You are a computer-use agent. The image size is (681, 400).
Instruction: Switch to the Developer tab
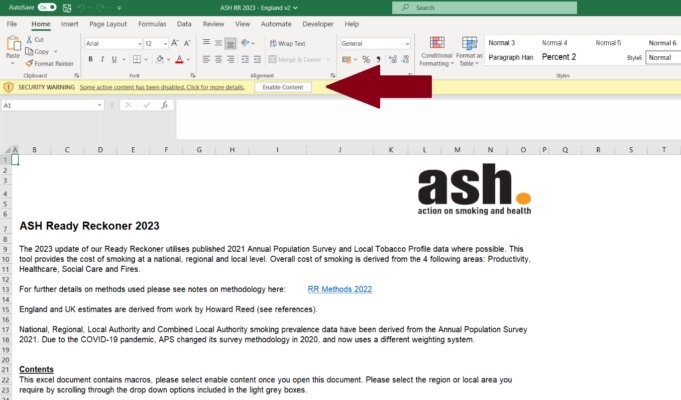(x=318, y=24)
